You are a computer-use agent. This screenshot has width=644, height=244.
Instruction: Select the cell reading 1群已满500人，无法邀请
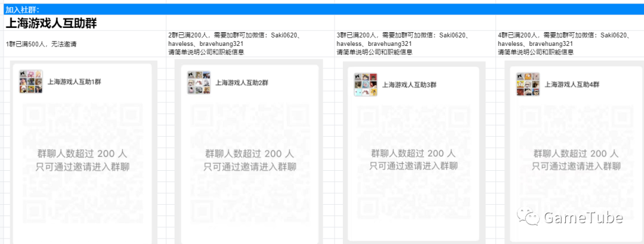pyautogui.click(x=85, y=44)
